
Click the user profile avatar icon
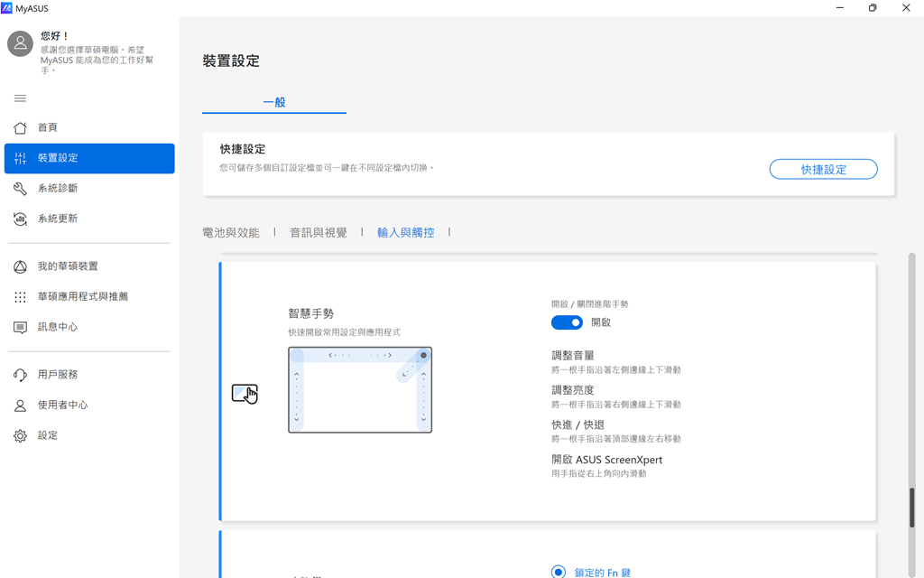tap(20, 44)
